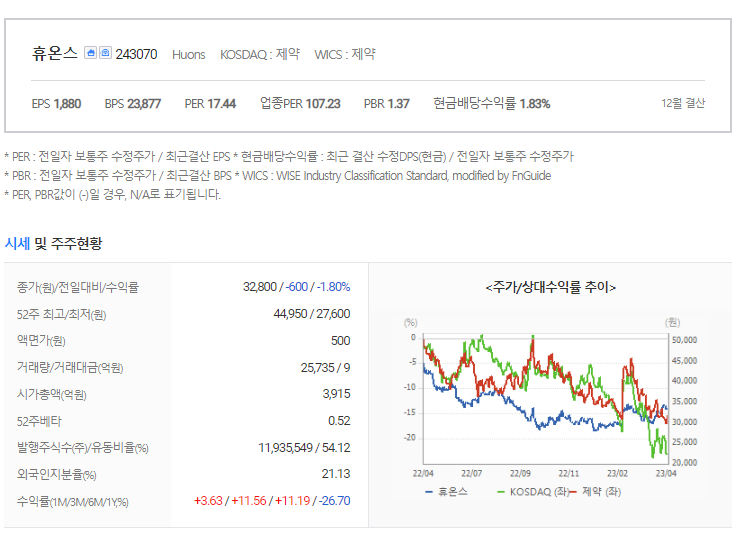Click the KOSDAQ (좌) green legend entry
This screenshot has height=539, width=743.
[x=533, y=492]
